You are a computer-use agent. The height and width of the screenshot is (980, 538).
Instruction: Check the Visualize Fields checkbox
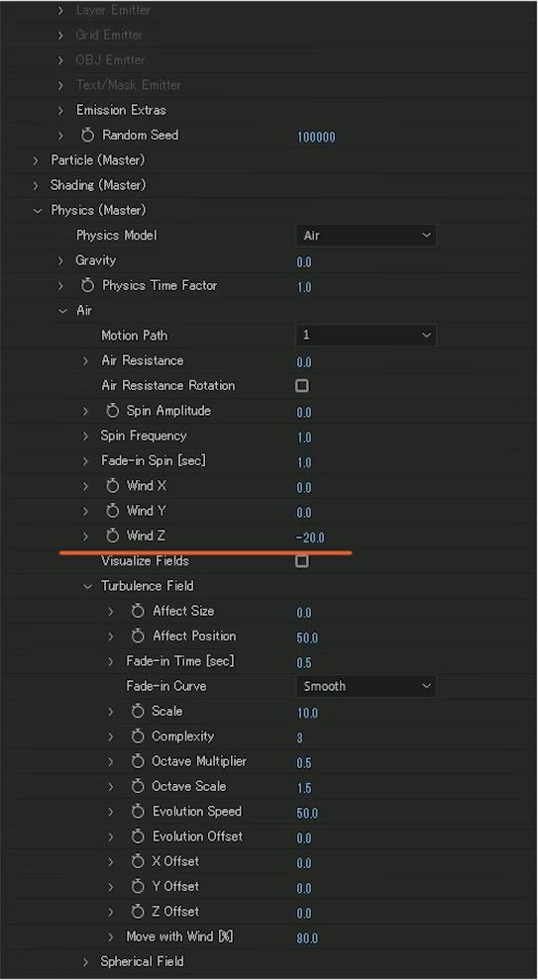pos(302,561)
